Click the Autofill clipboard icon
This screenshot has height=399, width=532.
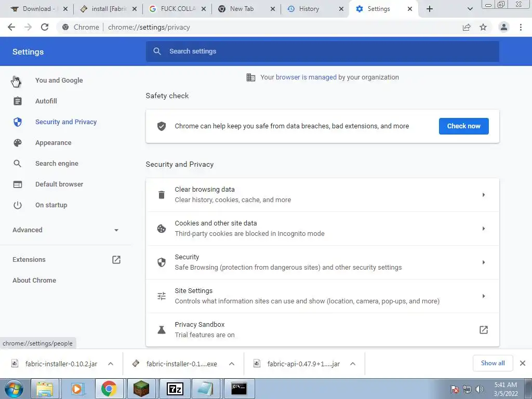(18, 101)
